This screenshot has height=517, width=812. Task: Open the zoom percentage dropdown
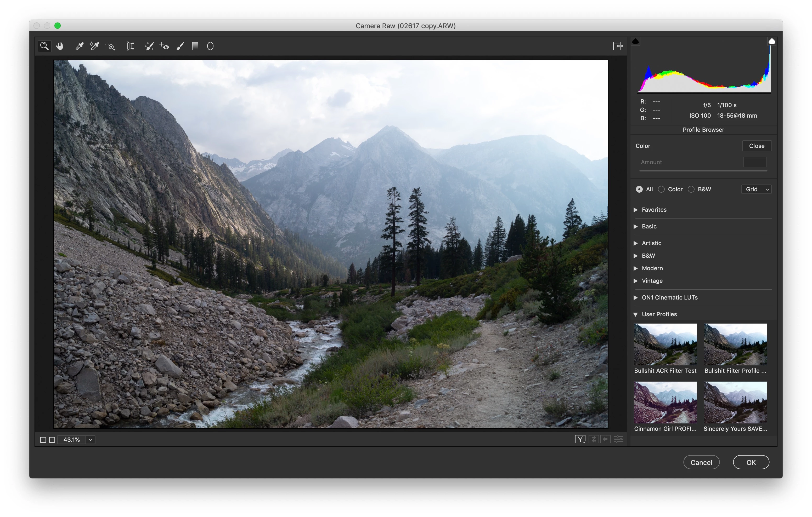coord(90,439)
